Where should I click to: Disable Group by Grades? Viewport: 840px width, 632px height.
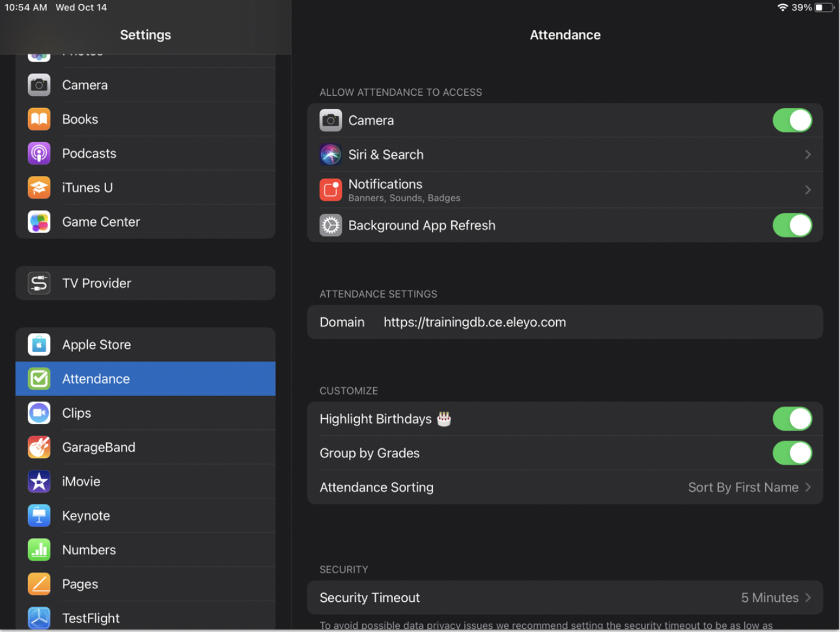pyautogui.click(x=792, y=453)
